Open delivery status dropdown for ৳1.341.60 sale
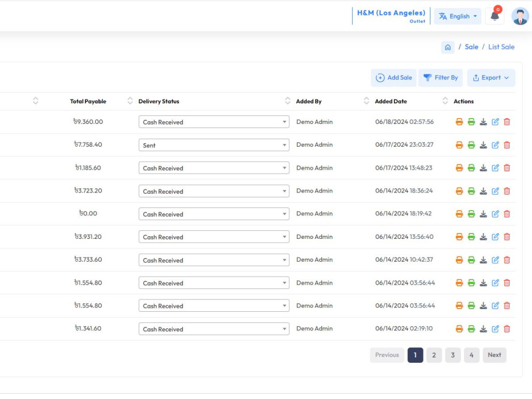Screen dimensions: 532x399 tap(214, 329)
